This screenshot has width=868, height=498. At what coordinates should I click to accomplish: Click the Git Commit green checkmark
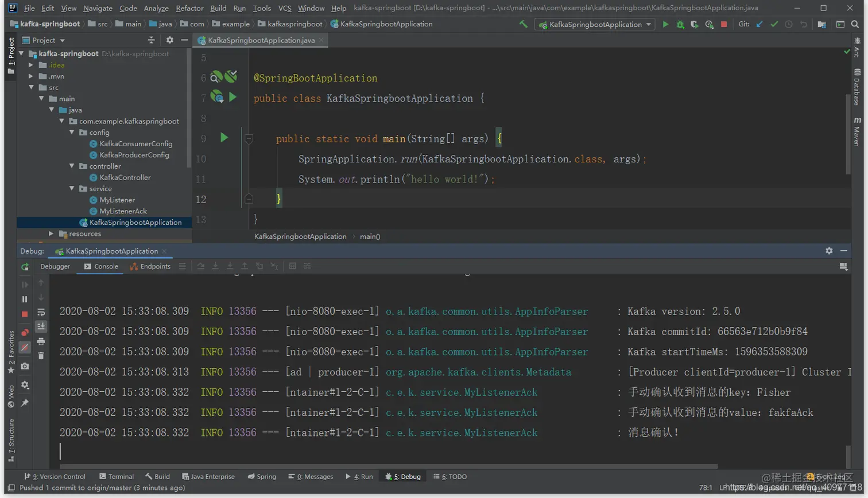[774, 24]
